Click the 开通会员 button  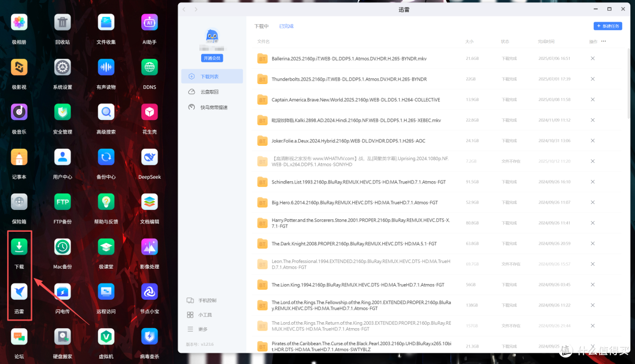click(212, 58)
